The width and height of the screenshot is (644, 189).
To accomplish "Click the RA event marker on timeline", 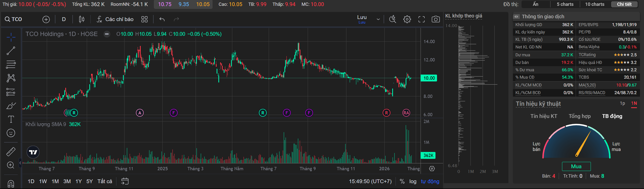I will point(406,113).
